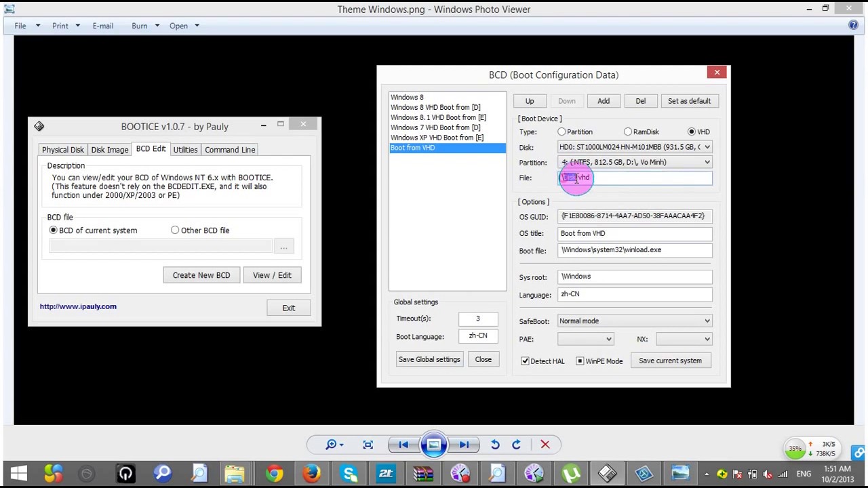The width and height of the screenshot is (868, 488).
Task: Open the BOOTICE diamond icon on taskbar
Action: [607, 473]
